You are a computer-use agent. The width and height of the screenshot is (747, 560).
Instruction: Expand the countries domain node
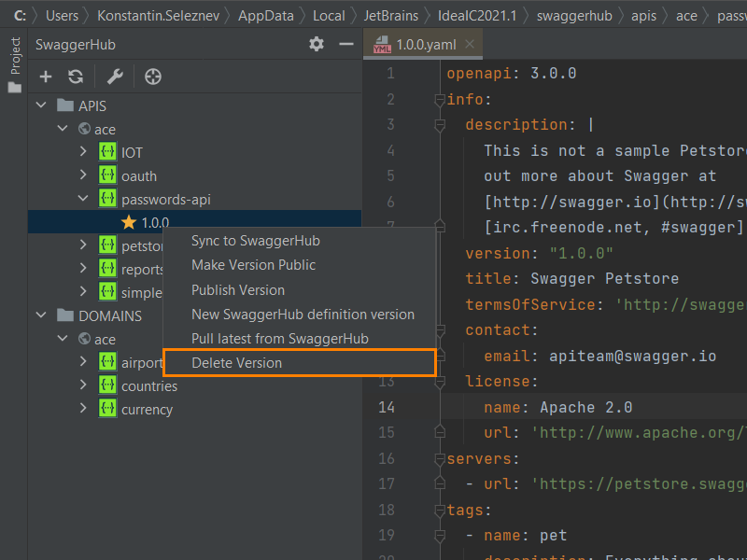click(x=82, y=385)
